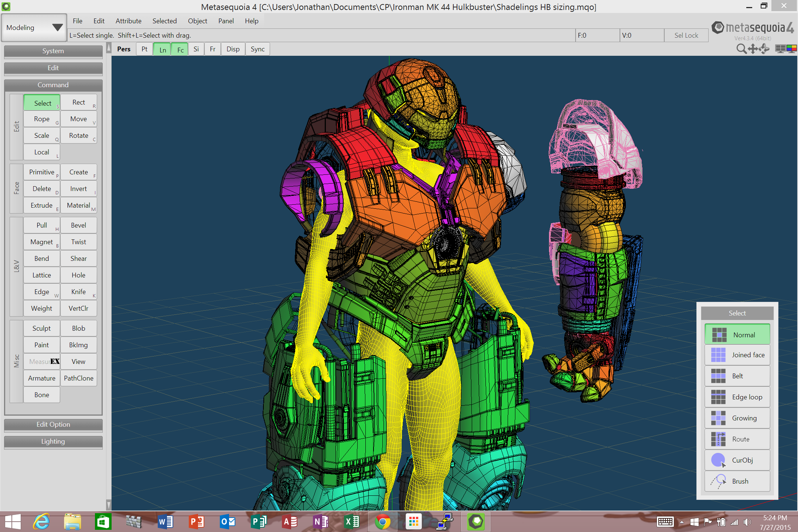Select CurObj selection mode
The width and height of the screenshot is (798, 532).
coord(737,460)
